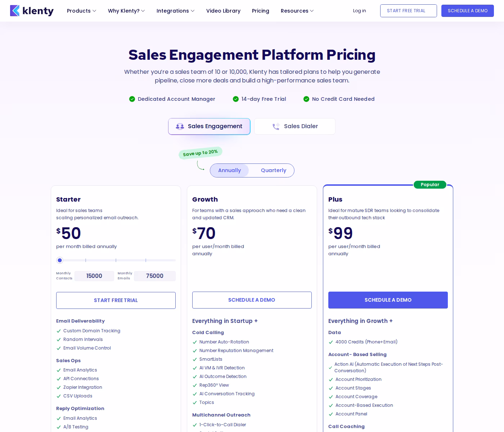Expand the Integrations menu
This screenshot has width=504, height=432.
click(x=175, y=11)
